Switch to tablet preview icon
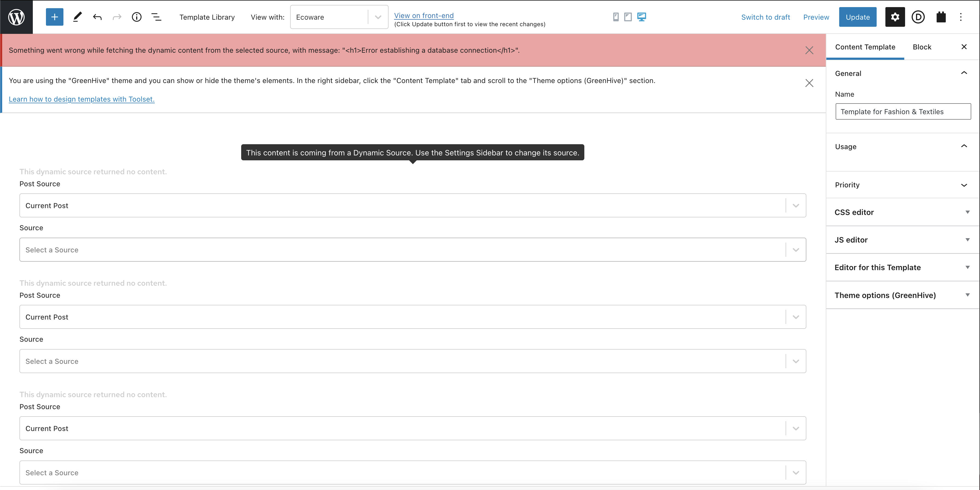Image resolution: width=980 pixels, height=490 pixels. [628, 17]
